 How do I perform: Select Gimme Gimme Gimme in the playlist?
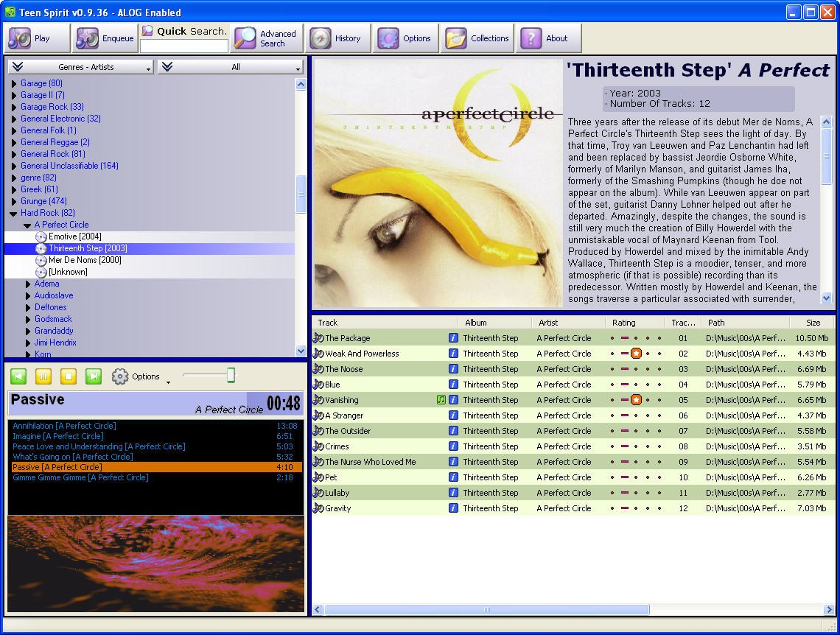coord(156,477)
